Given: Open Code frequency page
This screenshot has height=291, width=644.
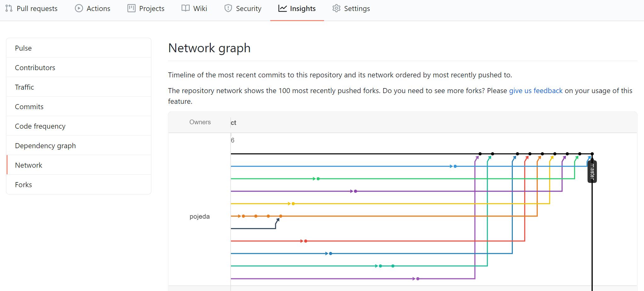Looking at the screenshot, I should pyautogui.click(x=40, y=126).
